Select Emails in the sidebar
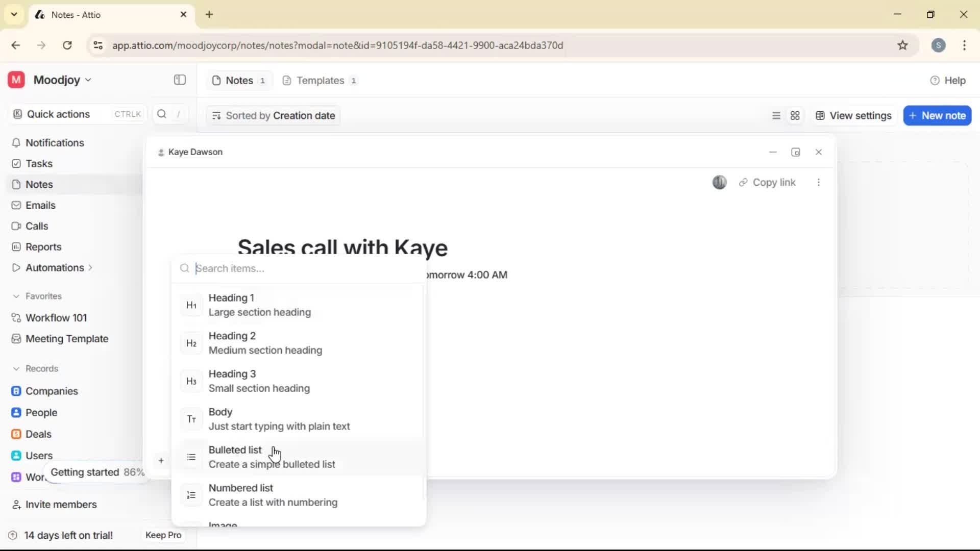The height and width of the screenshot is (551, 980). [40, 205]
